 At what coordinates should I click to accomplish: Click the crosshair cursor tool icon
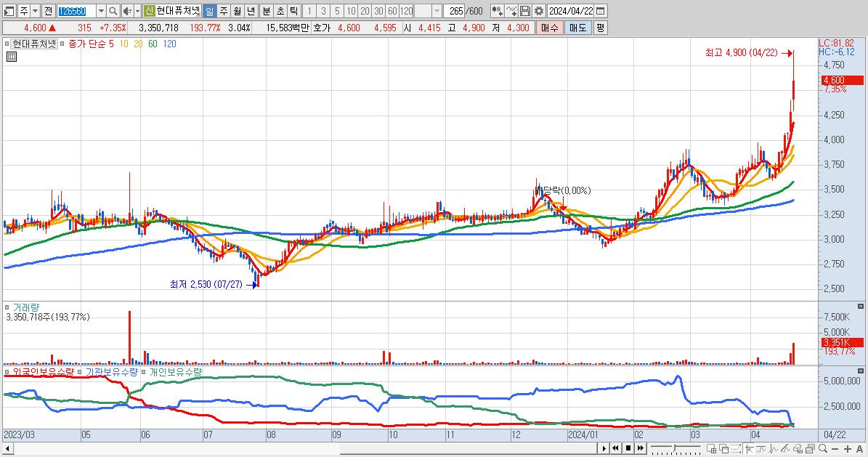pyautogui.click(x=749, y=449)
